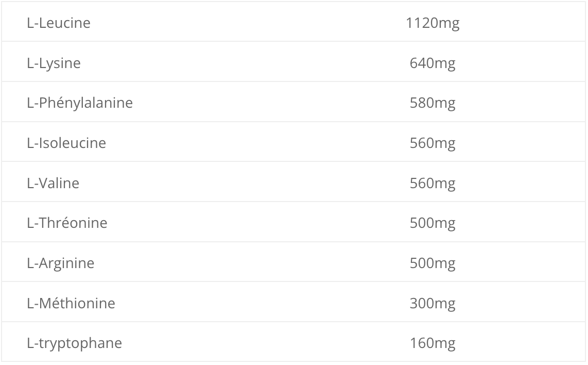
Task: Click the L-Leucine label
Action: pos(59,23)
